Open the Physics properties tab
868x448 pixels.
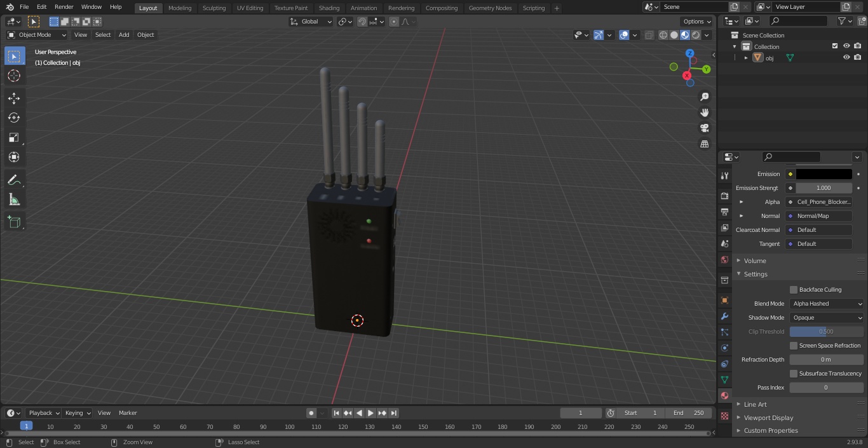724,348
